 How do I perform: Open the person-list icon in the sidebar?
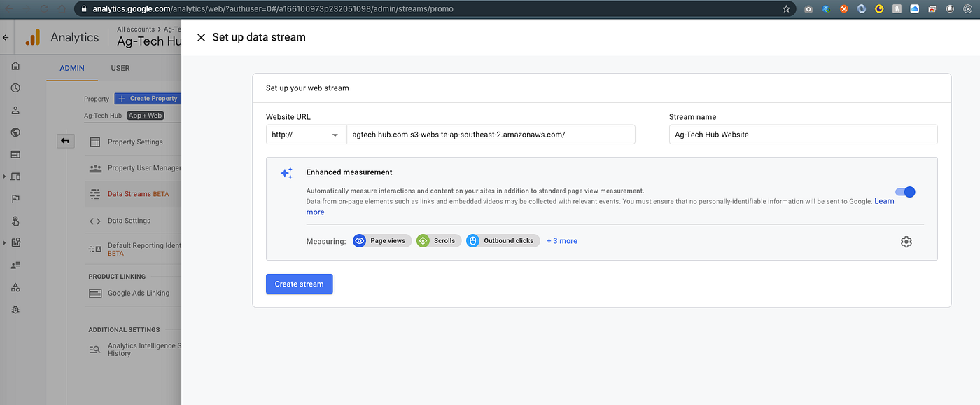pyautogui.click(x=15, y=265)
